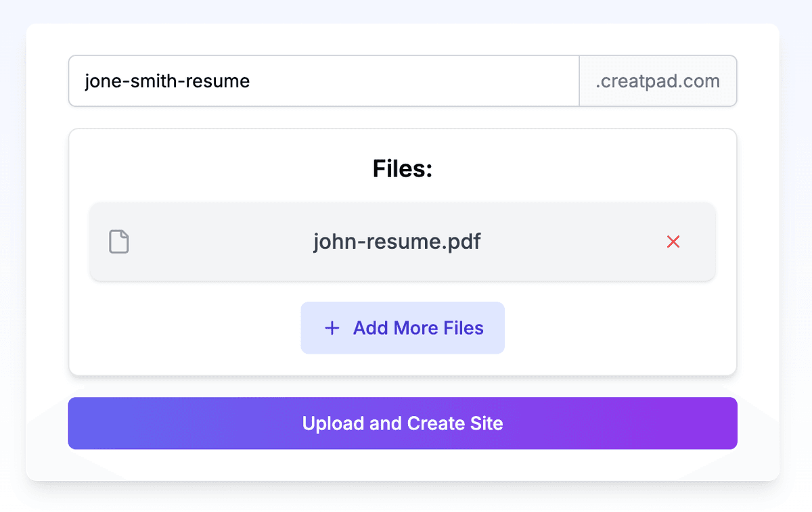Click the Files: section heading
This screenshot has width=812, height=512.
(x=403, y=168)
